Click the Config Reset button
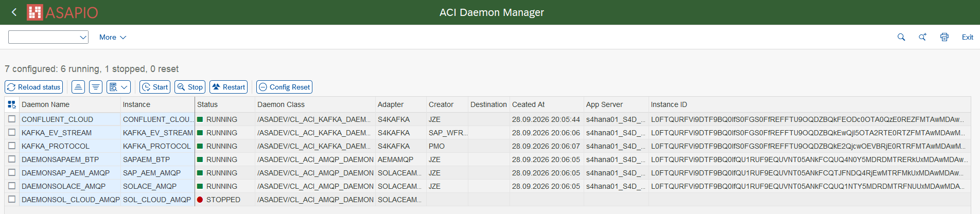Image resolution: width=980 pixels, height=214 pixels. [x=284, y=87]
